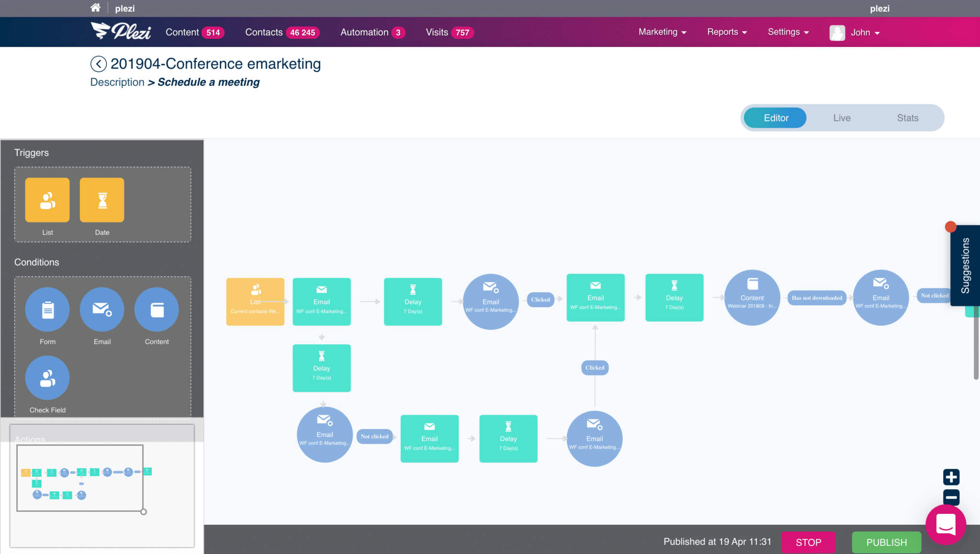Click the Delay node right of first Email

click(413, 302)
